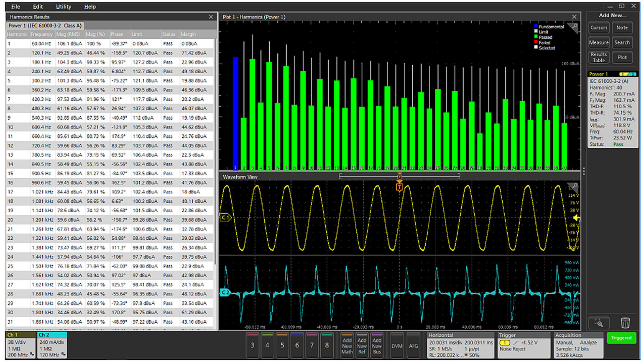Screen dimensions: 644x362
Task: Turn on channel 3
Action: point(253,345)
